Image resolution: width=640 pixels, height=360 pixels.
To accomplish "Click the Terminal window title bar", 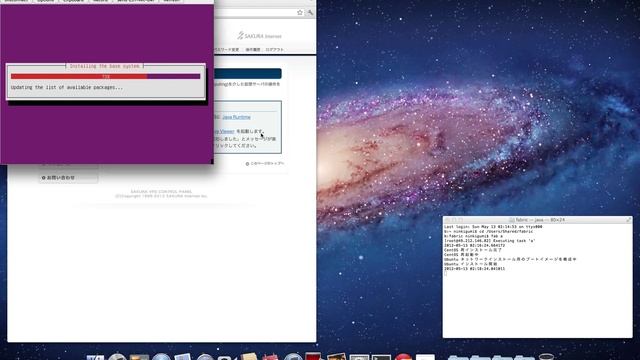I will point(538,220).
